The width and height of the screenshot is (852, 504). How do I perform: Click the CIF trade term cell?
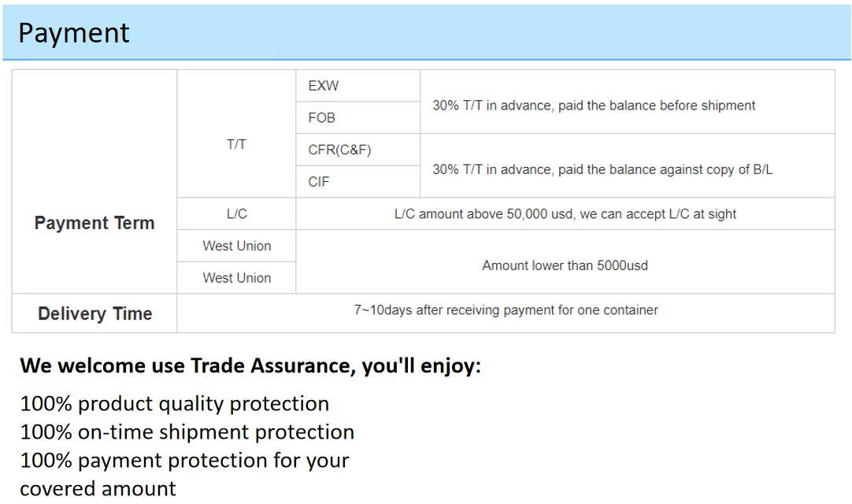pos(319,182)
